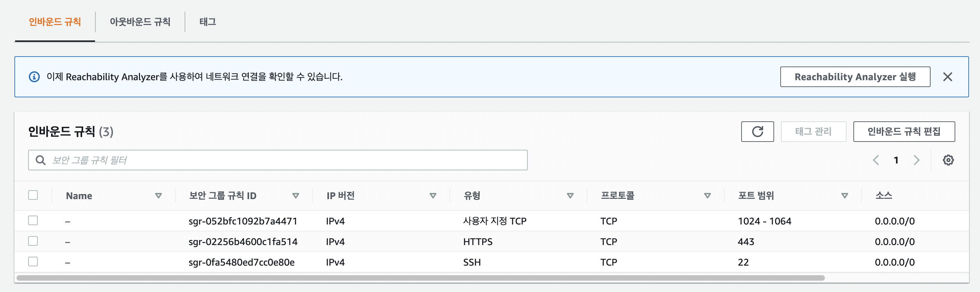Go to previous page arrow
Image resolution: width=980 pixels, height=292 pixels.
point(876,160)
